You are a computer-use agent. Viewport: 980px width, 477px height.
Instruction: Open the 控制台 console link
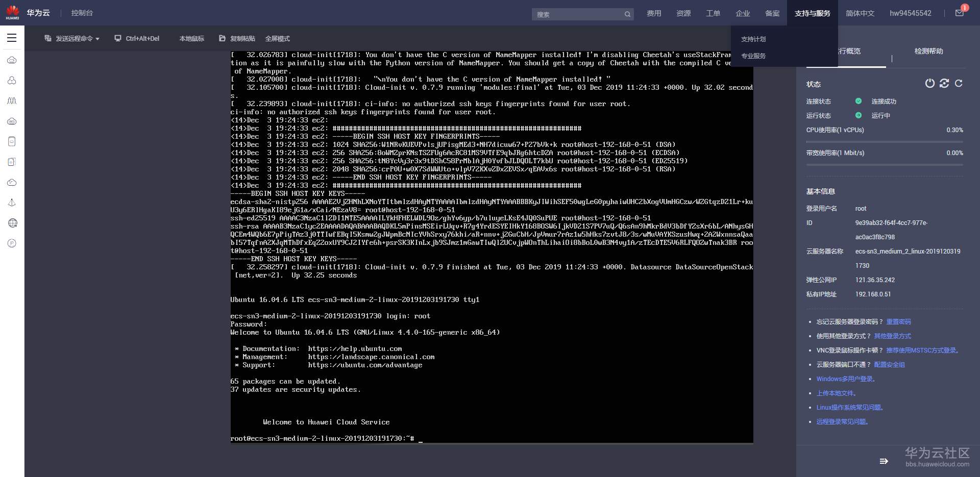82,13
